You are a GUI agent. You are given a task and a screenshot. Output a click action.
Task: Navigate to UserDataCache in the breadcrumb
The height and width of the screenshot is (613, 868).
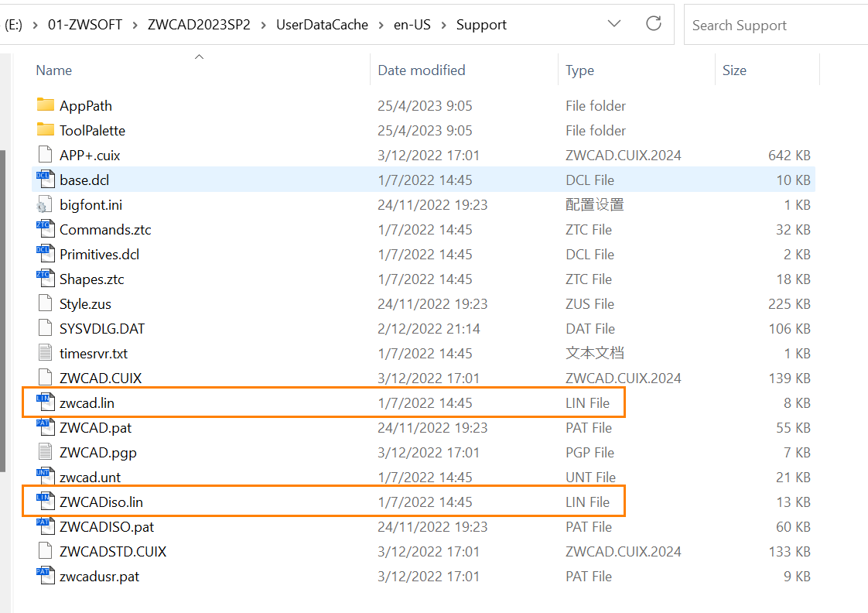(x=322, y=25)
